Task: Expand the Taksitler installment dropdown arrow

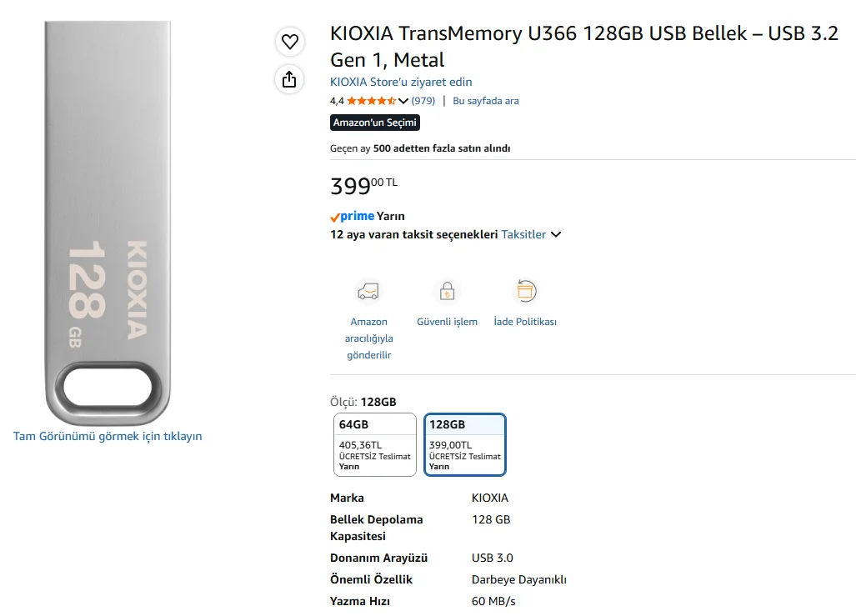Action: (x=556, y=235)
